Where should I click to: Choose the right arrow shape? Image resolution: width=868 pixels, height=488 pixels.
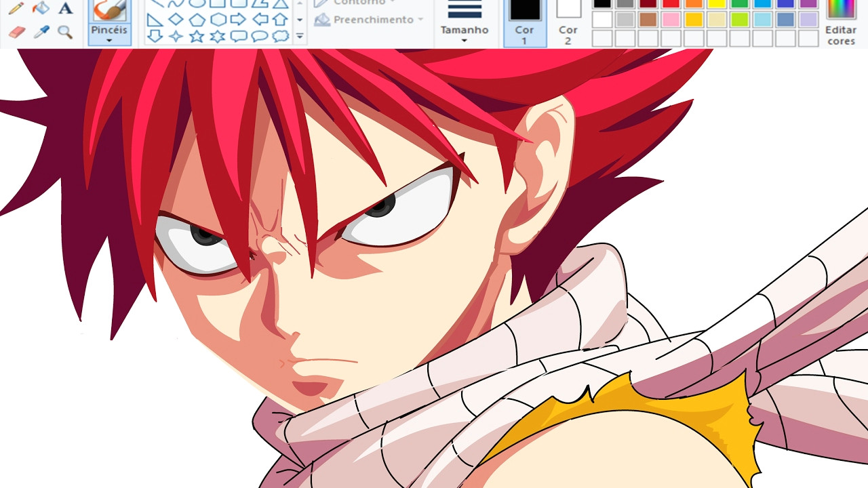click(x=239, y=20)
